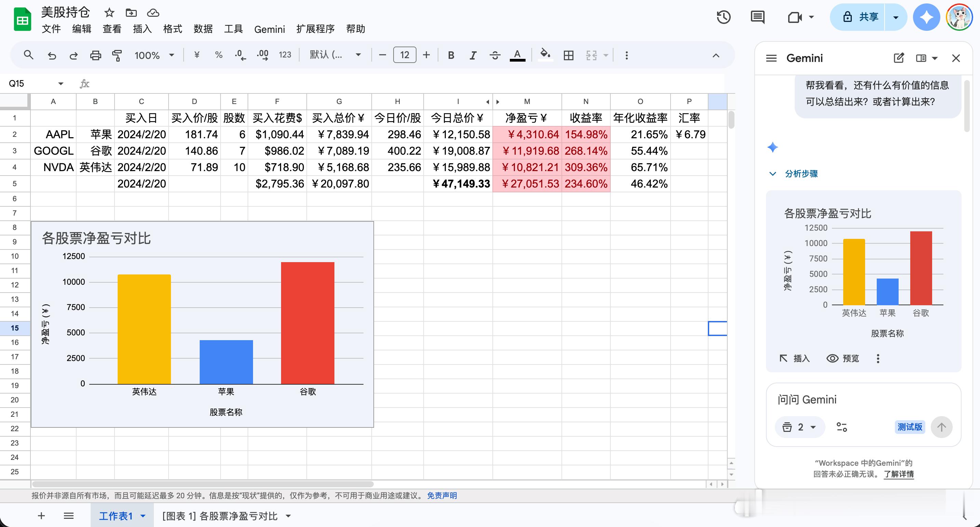The width and height of the screenshot is (980, 527).
Task: Collapse the menus with chevron
Action: (716, 55)
